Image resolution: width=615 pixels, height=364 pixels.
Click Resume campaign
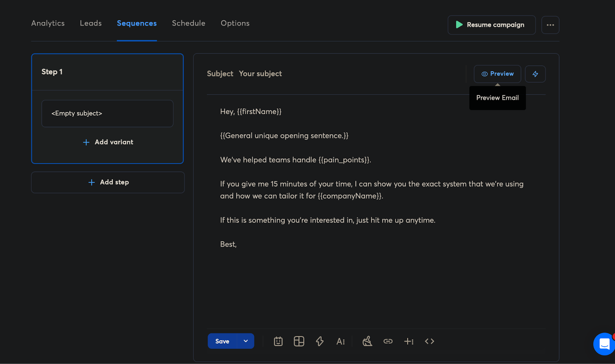tap(491, 25)
